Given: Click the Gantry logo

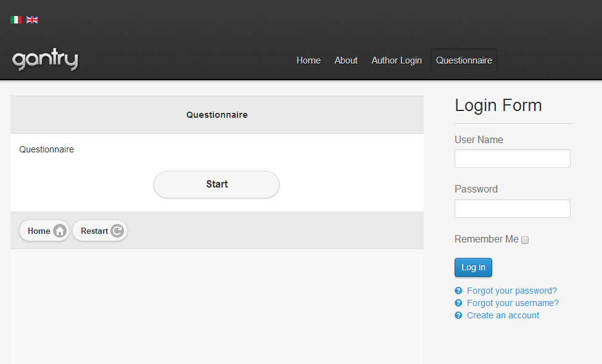Looking at the screenshot, I should (x=45, y=59).
